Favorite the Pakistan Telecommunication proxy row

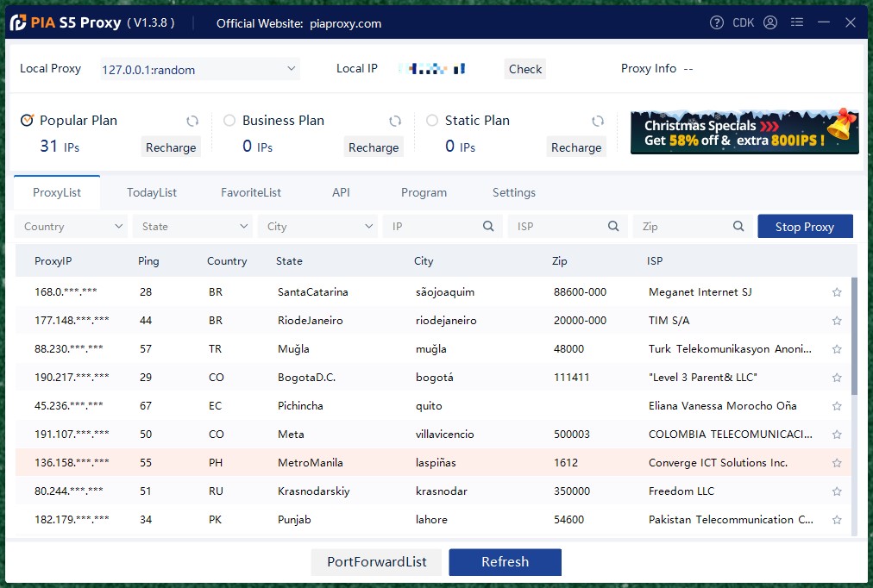837,520
